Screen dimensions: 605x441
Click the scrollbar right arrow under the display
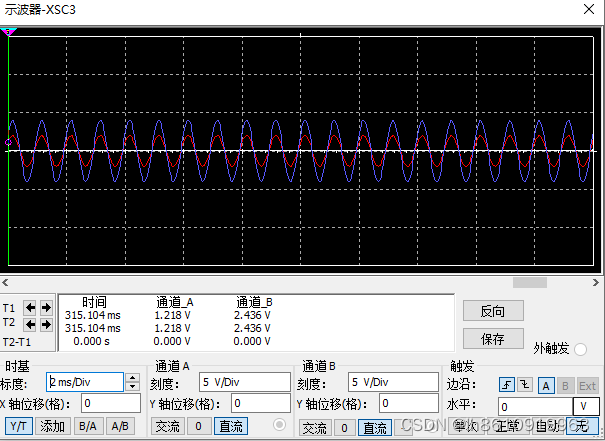point(596,283)
